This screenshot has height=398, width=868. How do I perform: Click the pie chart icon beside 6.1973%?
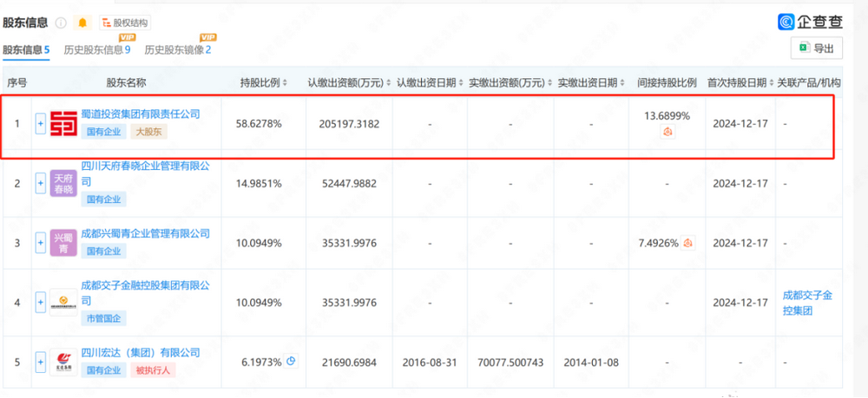click(x=293, y=362)
